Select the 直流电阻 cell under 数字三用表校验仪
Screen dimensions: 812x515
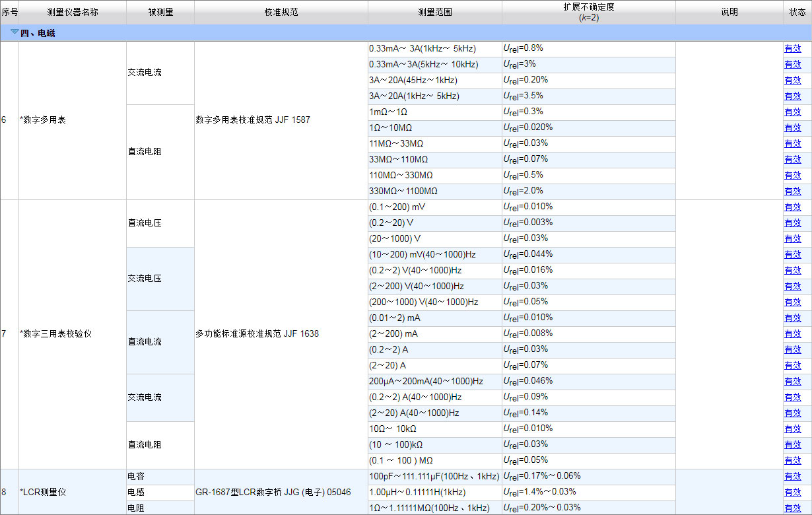click(160, 445)
